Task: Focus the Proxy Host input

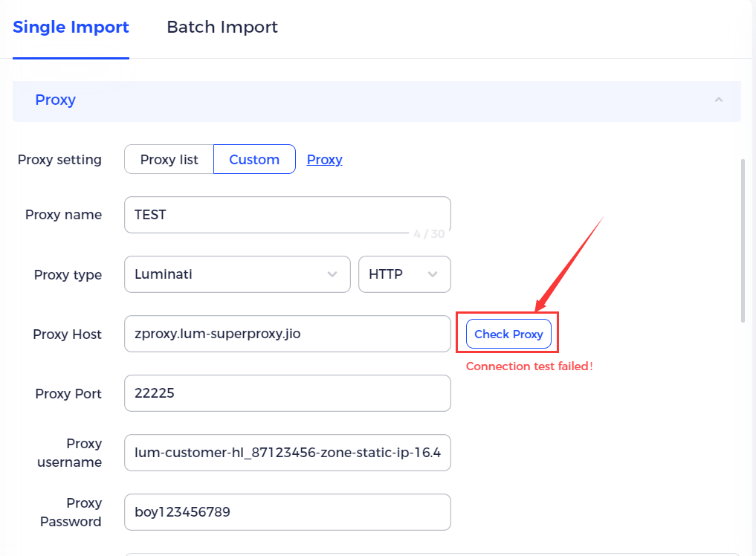Action: 288,334
